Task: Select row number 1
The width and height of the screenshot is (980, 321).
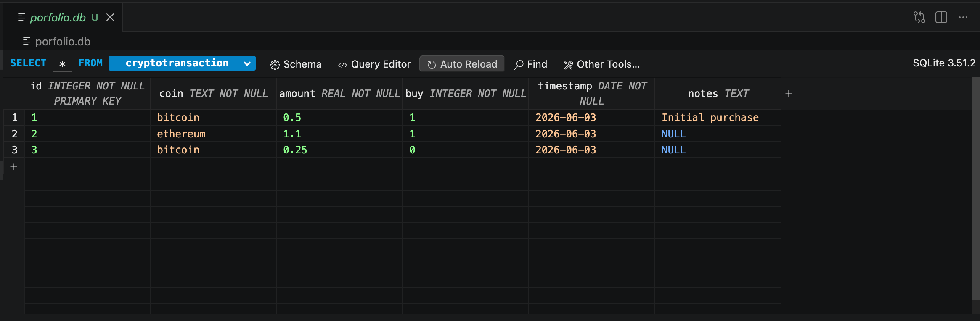Action: (14, 118)
